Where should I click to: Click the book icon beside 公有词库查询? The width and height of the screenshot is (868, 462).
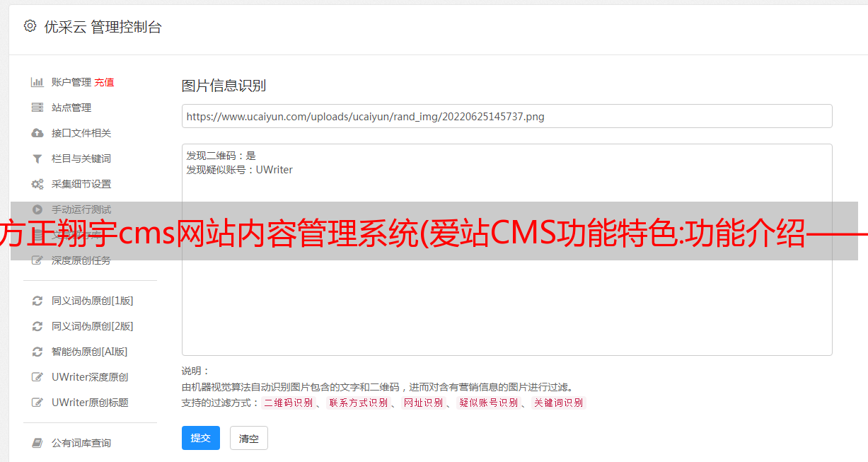(x=37, y=443)
